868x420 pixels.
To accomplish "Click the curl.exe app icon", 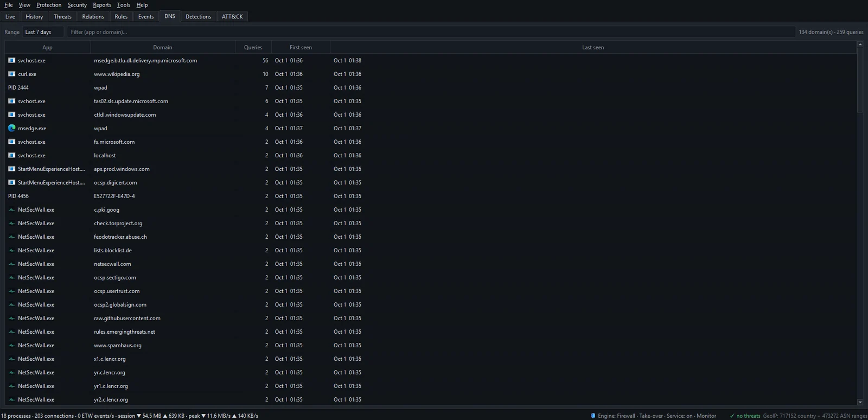I will (x=11, y=74).
